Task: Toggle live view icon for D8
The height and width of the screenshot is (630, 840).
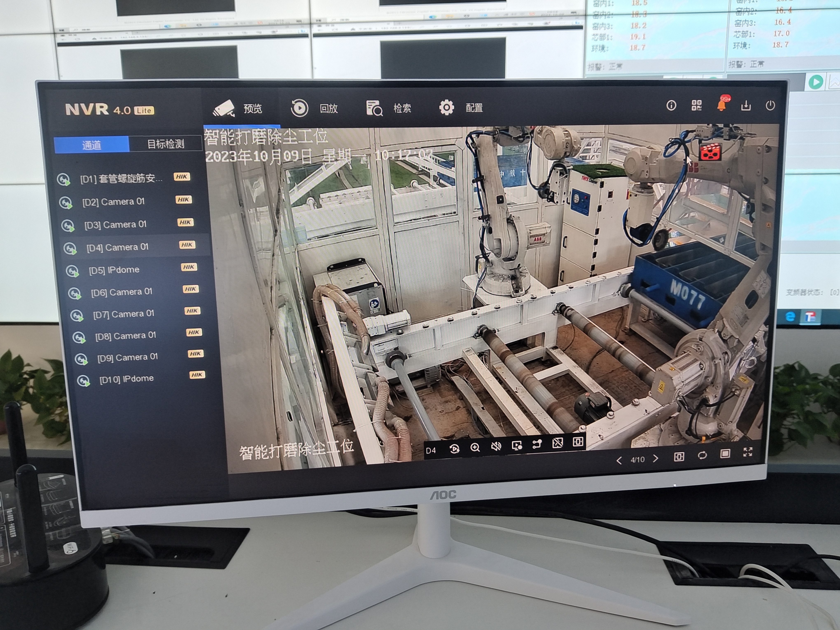Action: click(79, 337)
